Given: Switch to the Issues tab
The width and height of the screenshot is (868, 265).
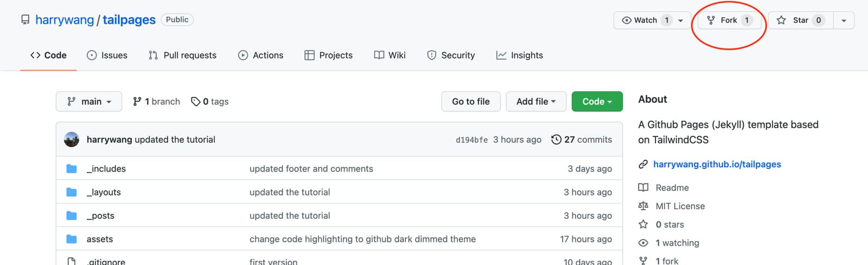Looking at the screenshot, I should 107,55.
